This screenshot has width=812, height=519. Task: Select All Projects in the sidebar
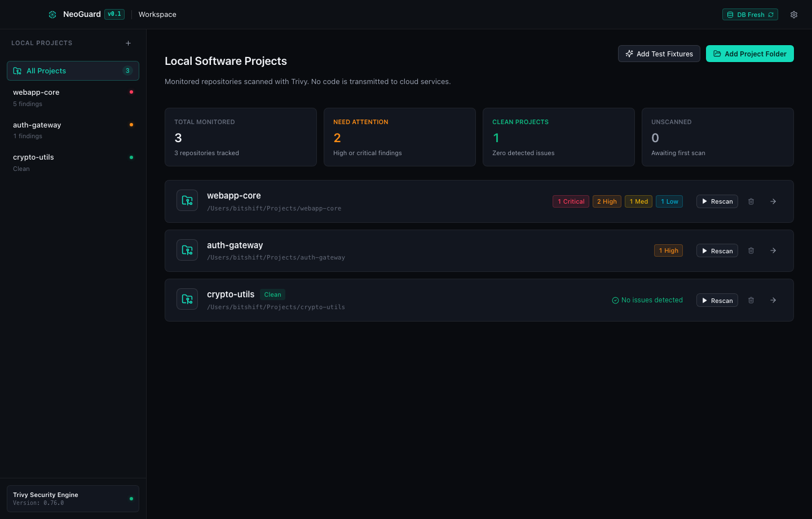(x=73, y=71)
